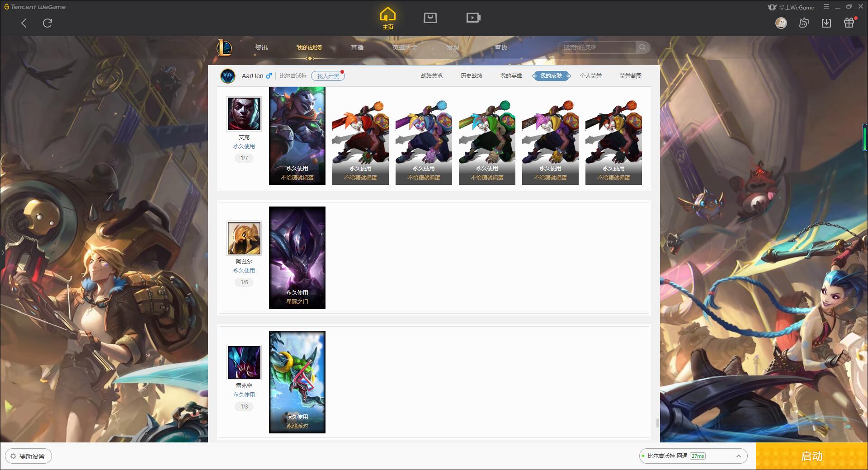This screenshot has height=470, width=868.
Task: Click the 比尔吉沃特 region label near profile
Action: [293, 76]
